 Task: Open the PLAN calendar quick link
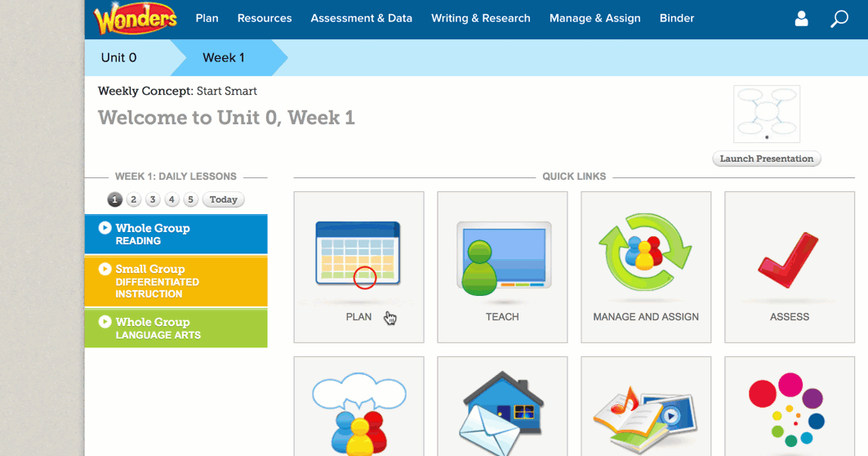(358, 267)
